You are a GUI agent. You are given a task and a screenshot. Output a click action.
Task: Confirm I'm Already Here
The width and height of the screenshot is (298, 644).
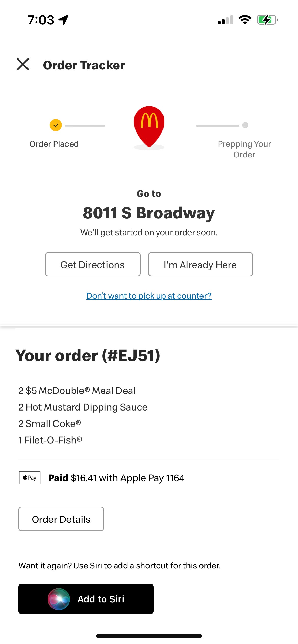(x=200, y=264)
